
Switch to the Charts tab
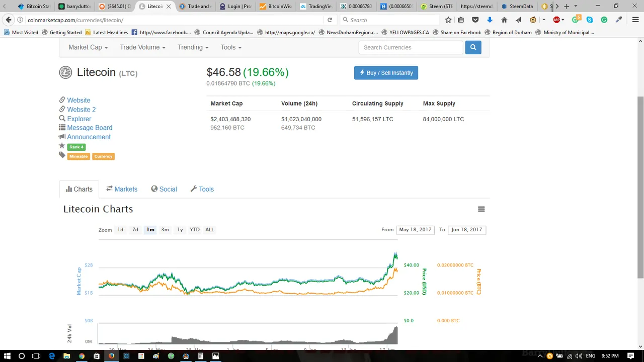79,189
